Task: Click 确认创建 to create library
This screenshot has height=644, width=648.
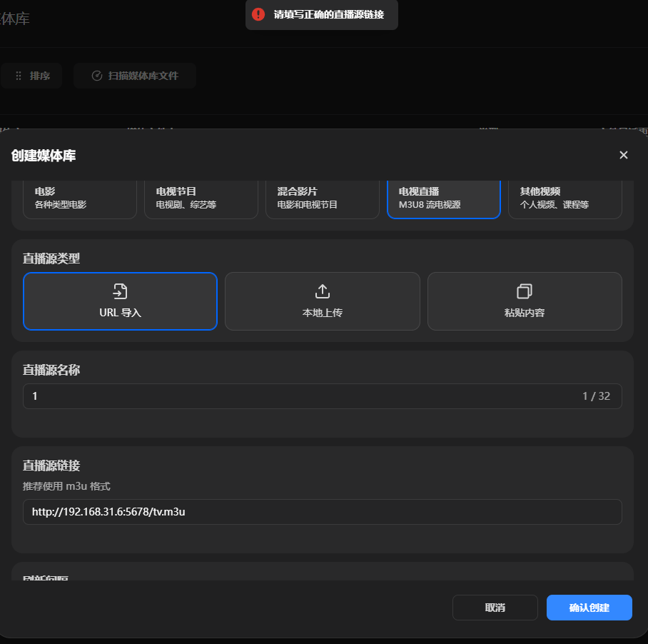Action: (589, 608)
